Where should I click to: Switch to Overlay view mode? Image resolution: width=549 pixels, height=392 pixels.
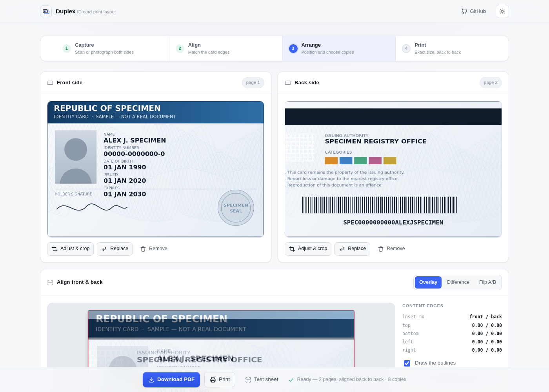coord(428,282)
